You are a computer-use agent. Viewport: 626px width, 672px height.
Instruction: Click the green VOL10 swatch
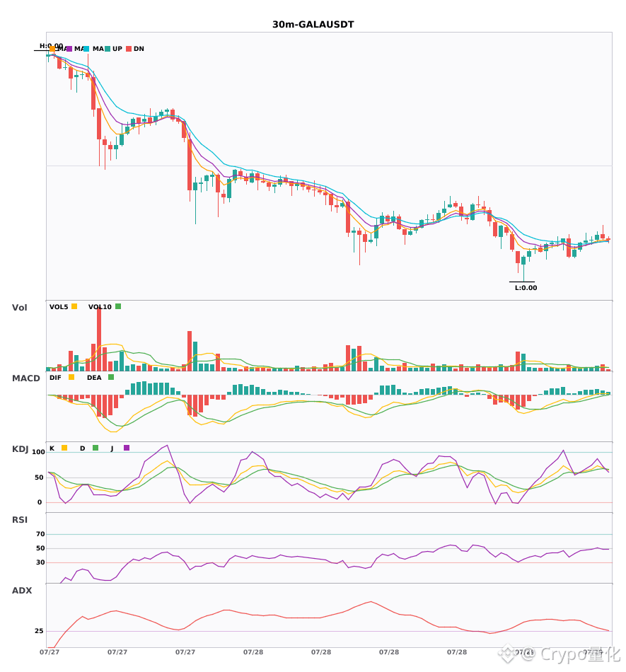(x=118, y=306)
